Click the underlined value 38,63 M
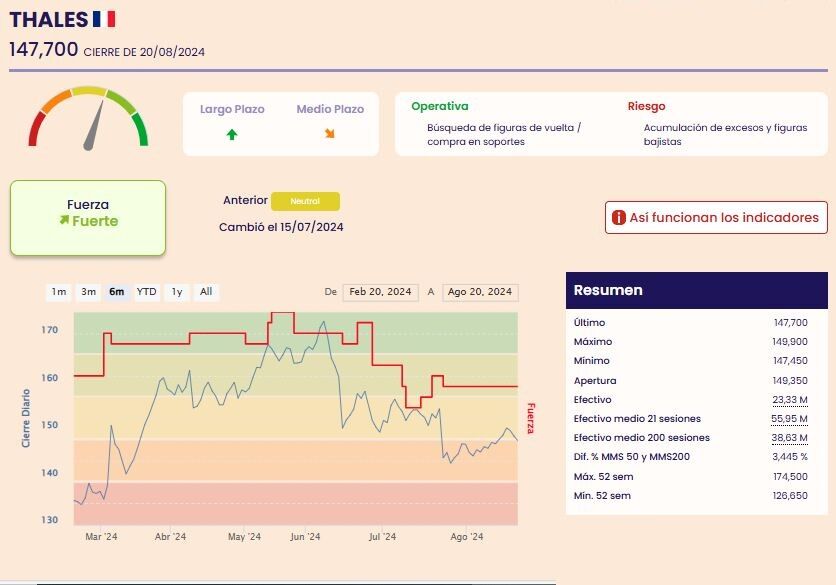836x585 pixels. [x=789, y=438]
